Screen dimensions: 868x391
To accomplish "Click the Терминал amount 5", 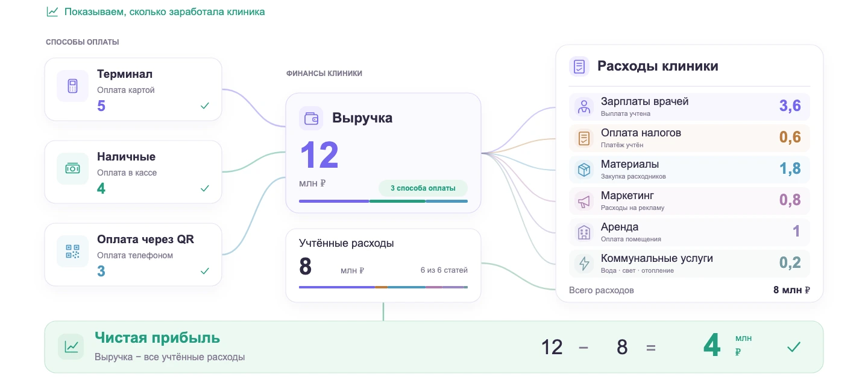I will coord(101,106).
